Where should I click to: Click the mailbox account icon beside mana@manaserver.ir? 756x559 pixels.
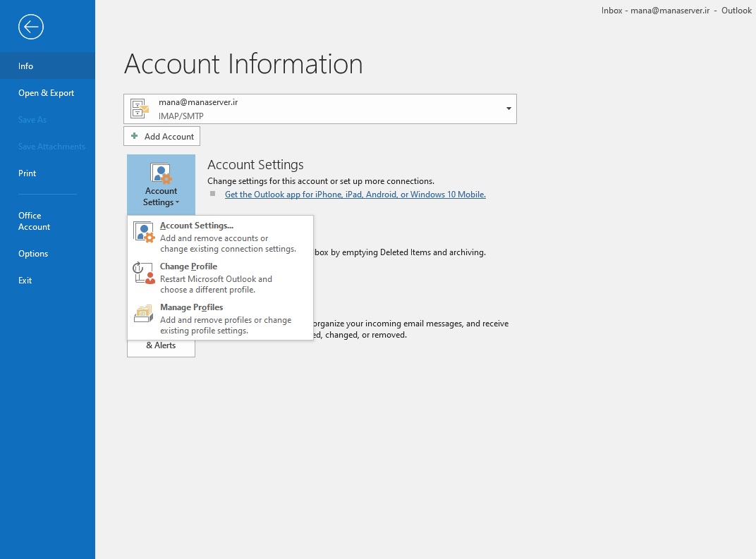(x=140, y=109)
